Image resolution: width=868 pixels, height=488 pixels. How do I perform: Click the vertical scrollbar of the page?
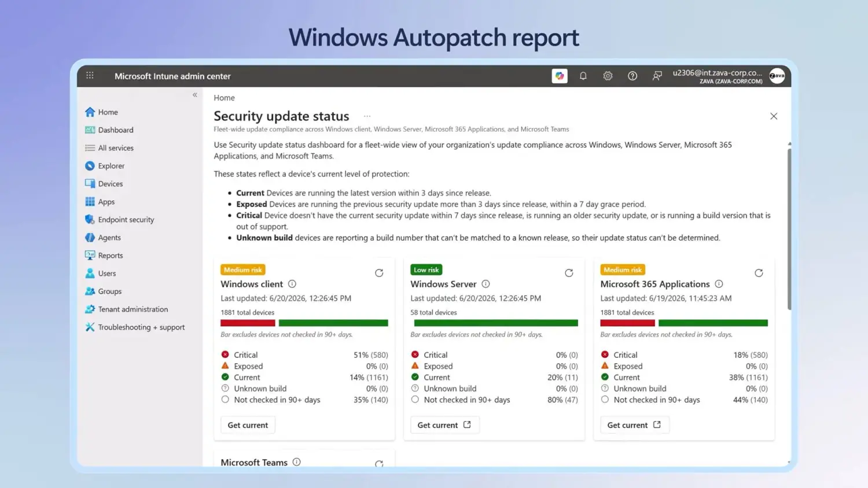pos(789,228)
